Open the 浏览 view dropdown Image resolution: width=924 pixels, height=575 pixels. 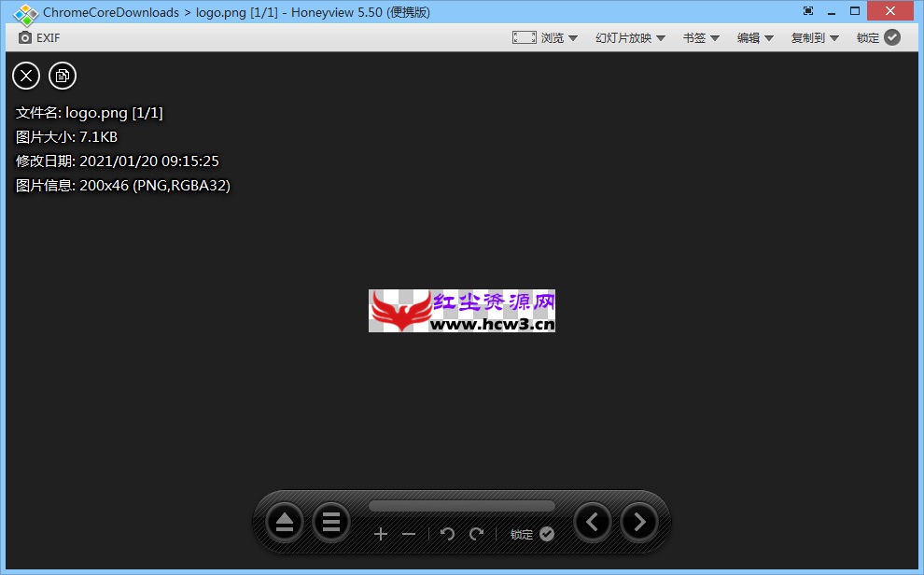545,37
